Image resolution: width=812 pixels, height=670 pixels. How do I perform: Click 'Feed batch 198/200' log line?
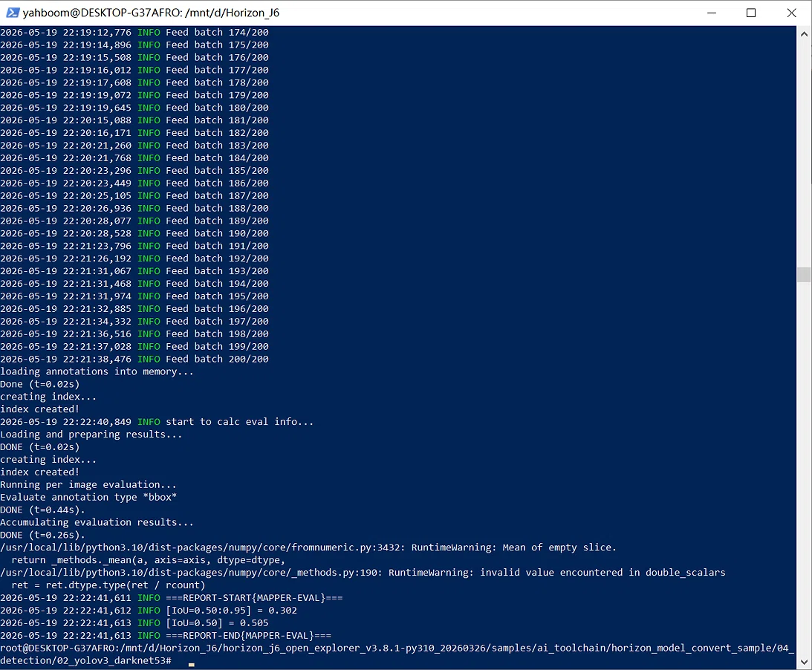tap(134, 334)
